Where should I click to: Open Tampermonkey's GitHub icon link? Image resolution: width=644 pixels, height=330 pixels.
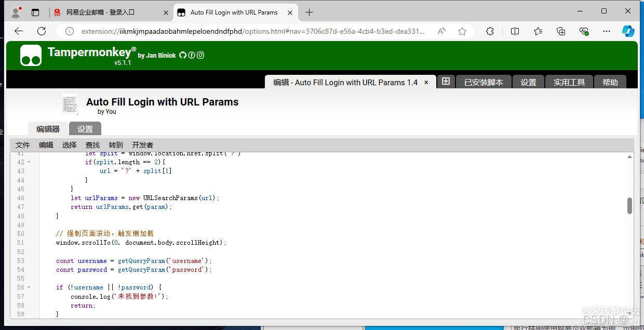coord(182,55)
